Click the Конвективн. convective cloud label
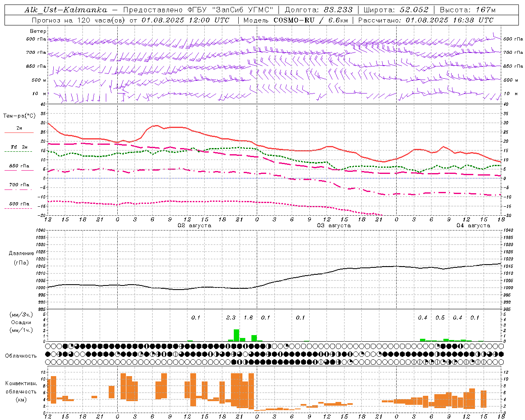This screenshot has width=525, height=420. (21, 383)
